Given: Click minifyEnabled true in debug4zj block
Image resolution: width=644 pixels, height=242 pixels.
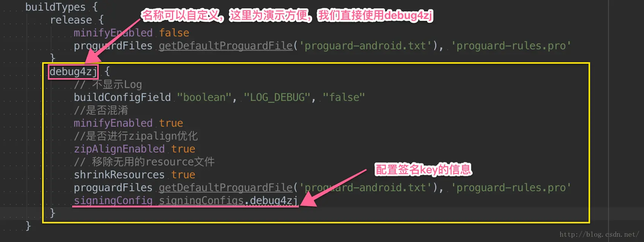Looking at the screenshot, I should pos(128,123).
